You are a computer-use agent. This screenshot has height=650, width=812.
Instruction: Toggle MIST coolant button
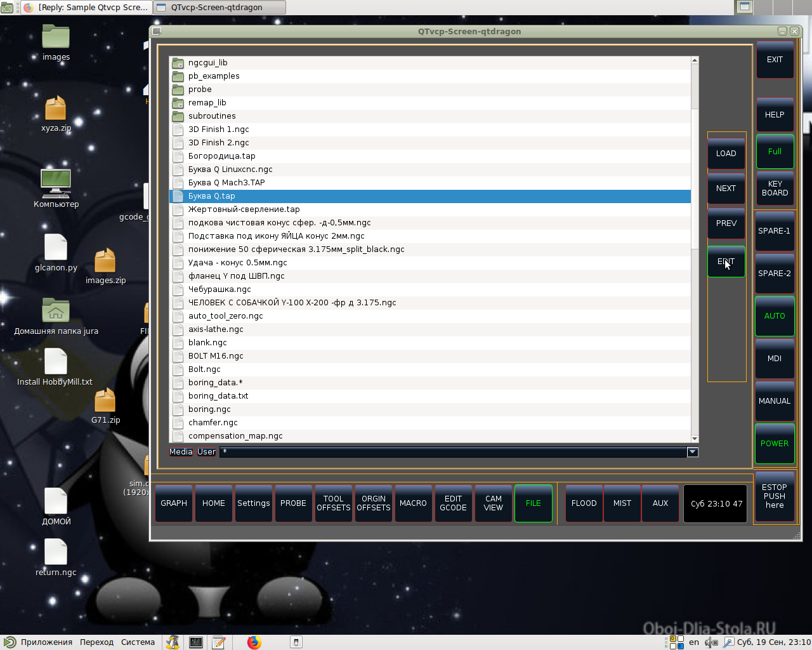coord(622,503)
